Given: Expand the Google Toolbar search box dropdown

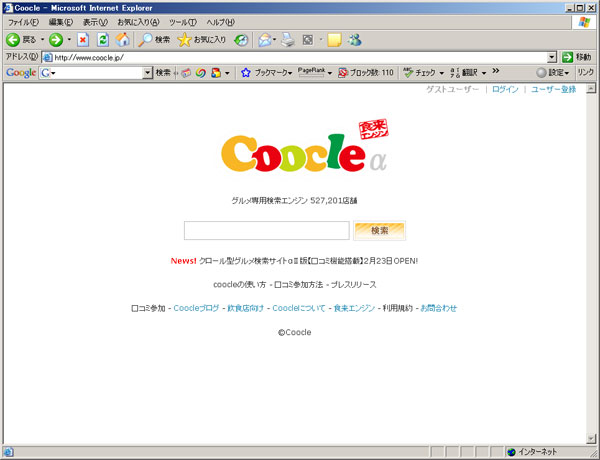Looking at the screenshot, I should coord(147,73).
